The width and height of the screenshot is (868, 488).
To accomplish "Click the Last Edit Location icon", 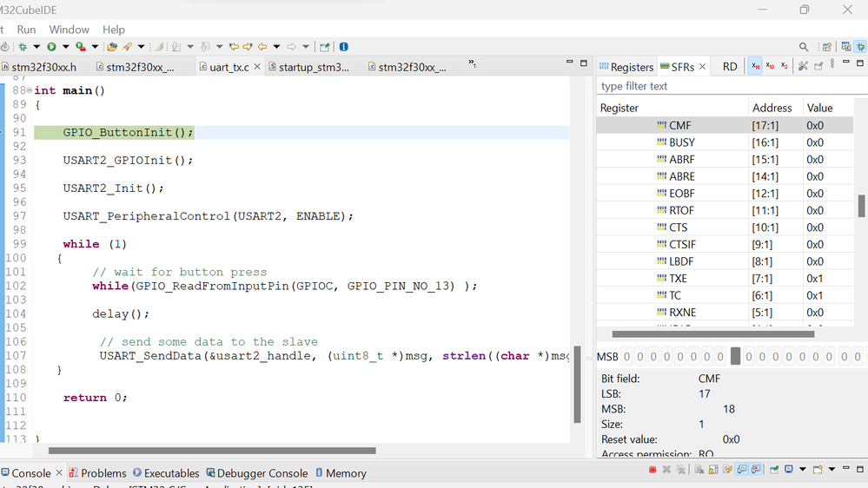I will click(235, 47).
